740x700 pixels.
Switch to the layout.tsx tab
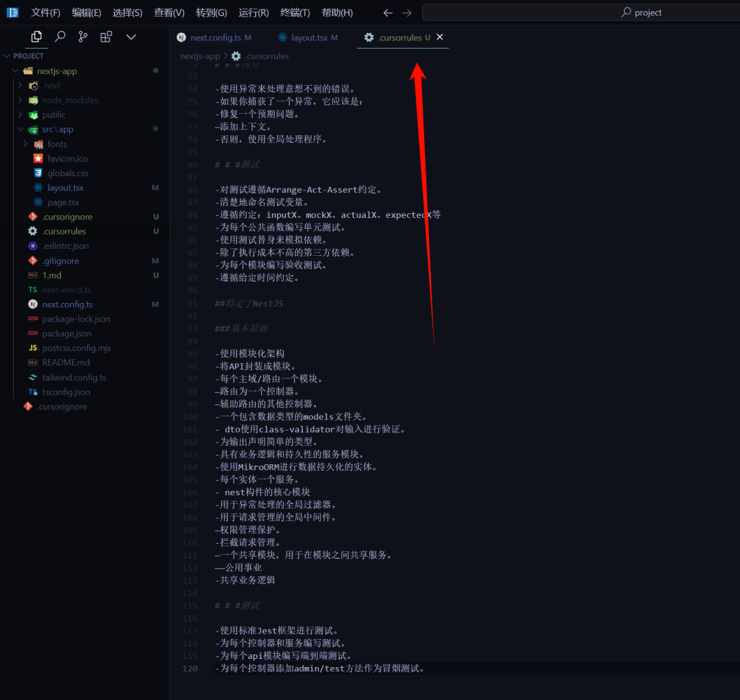pyautogui.click(x=308, y=37)
